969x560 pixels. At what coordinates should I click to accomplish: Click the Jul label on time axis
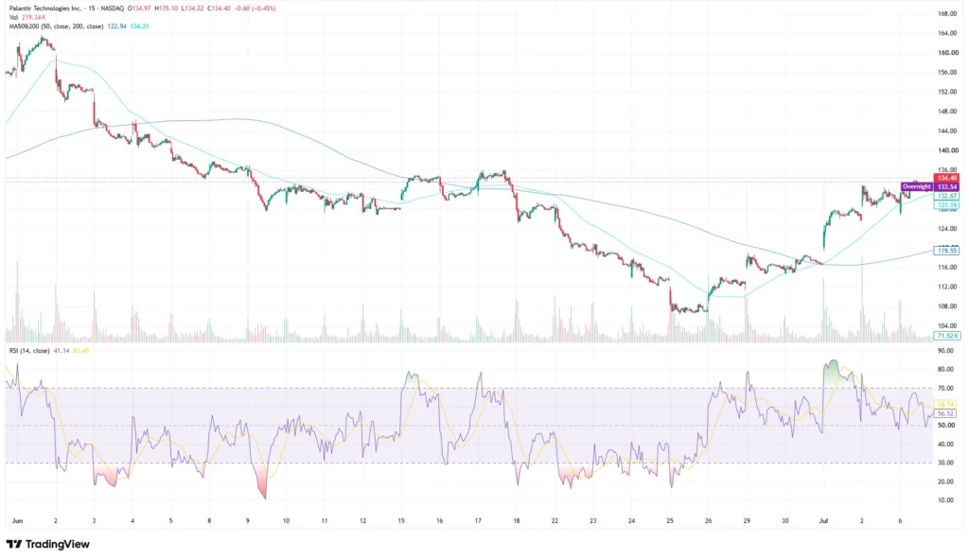pos(823,521)
